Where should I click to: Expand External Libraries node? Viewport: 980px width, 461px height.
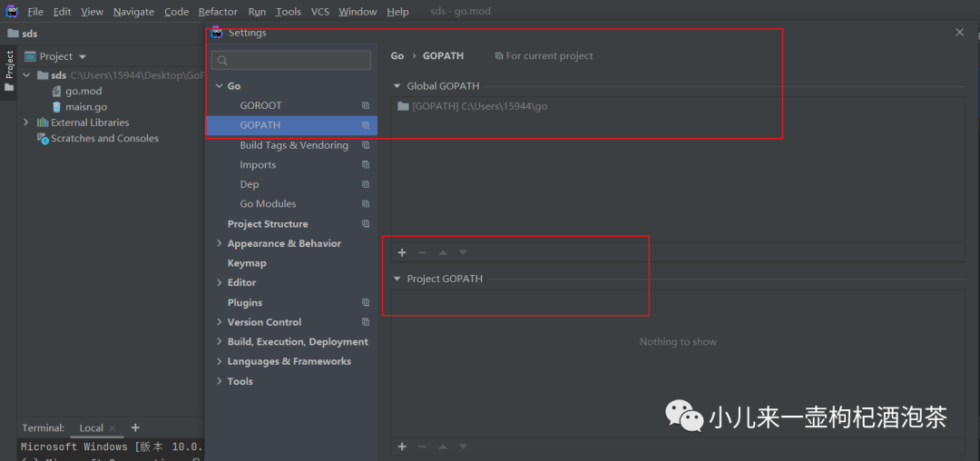pos(26,123)
